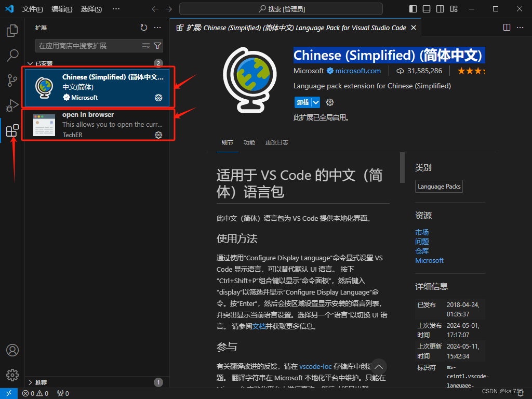Select the open in browser extension item

click(97, 125)
